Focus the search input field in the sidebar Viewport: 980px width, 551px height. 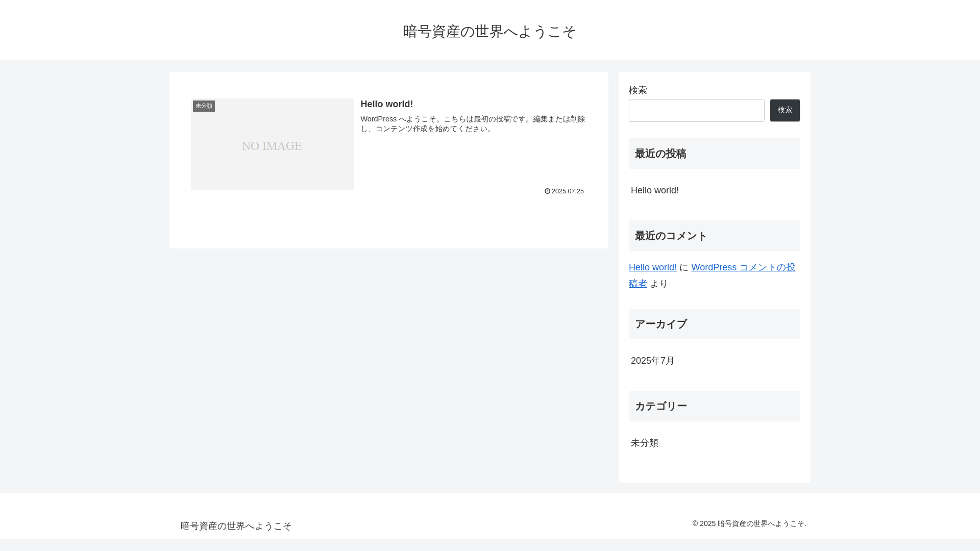[x=697, y=111]
